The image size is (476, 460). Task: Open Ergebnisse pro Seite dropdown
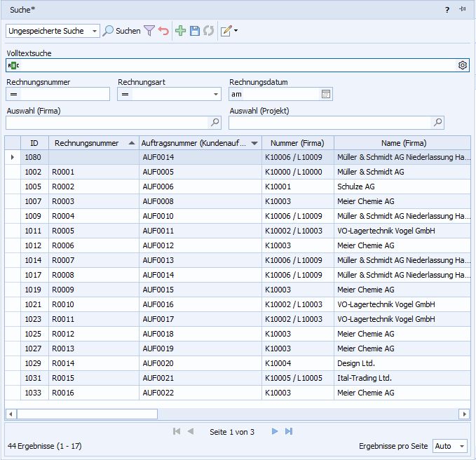click(462, 446)
